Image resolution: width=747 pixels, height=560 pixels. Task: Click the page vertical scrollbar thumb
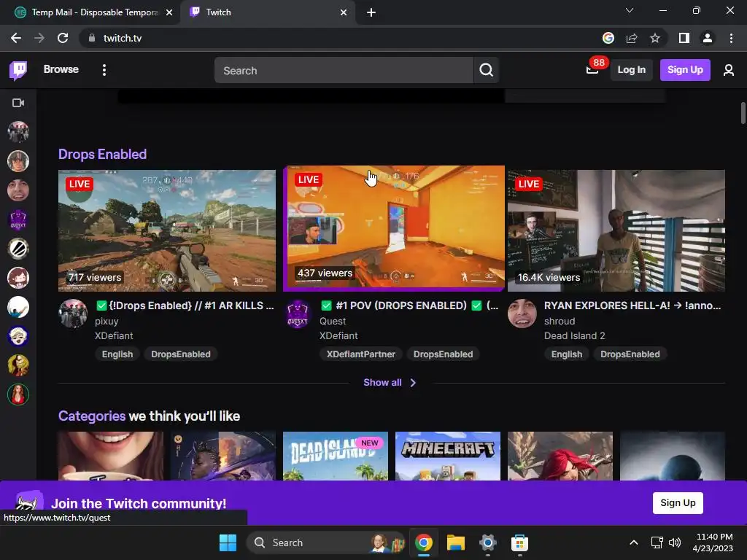[x=743, y=113]
